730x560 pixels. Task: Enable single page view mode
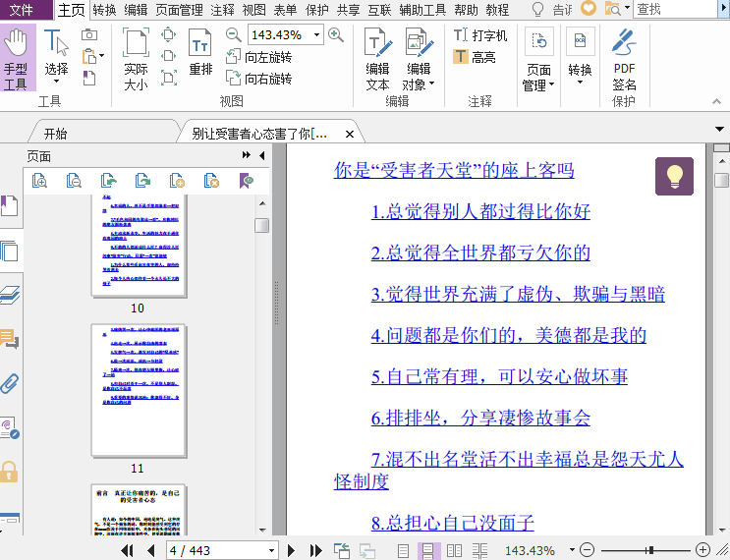pyautogui.click(x=403, y=551)
